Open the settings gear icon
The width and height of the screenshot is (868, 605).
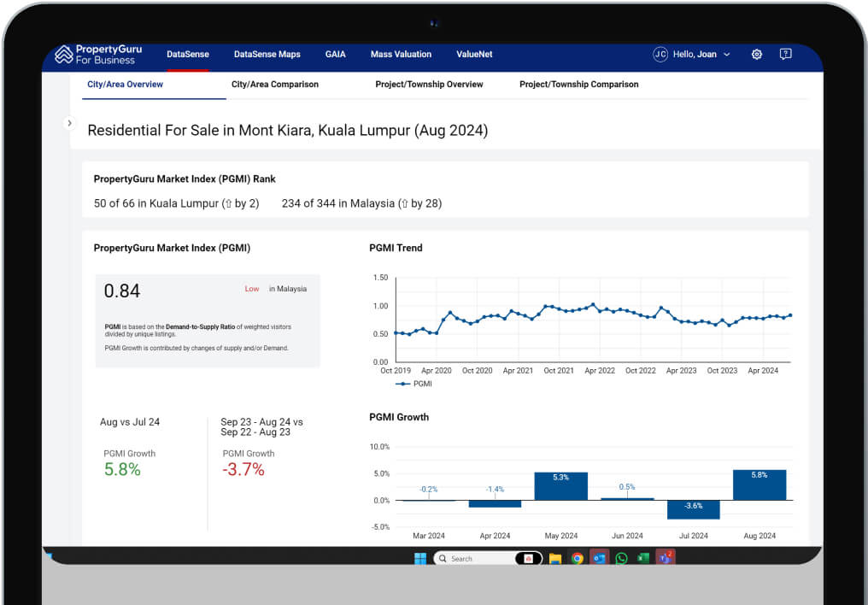pos(756,54)
